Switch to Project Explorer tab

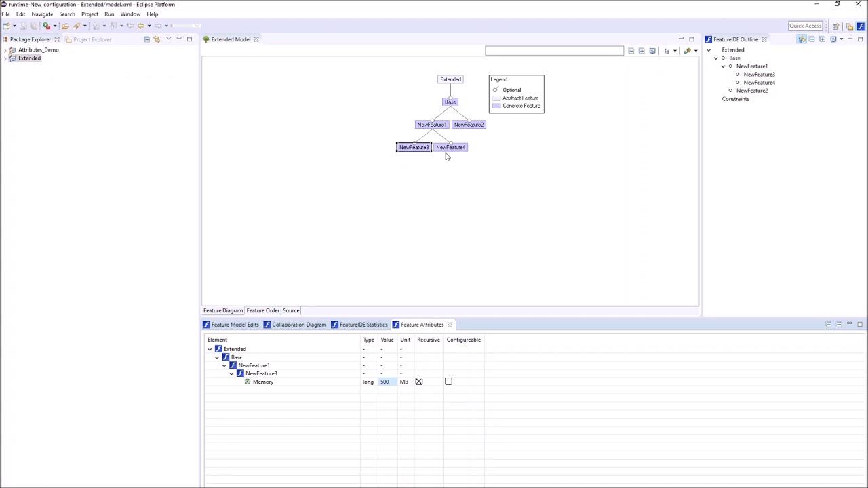88,39
